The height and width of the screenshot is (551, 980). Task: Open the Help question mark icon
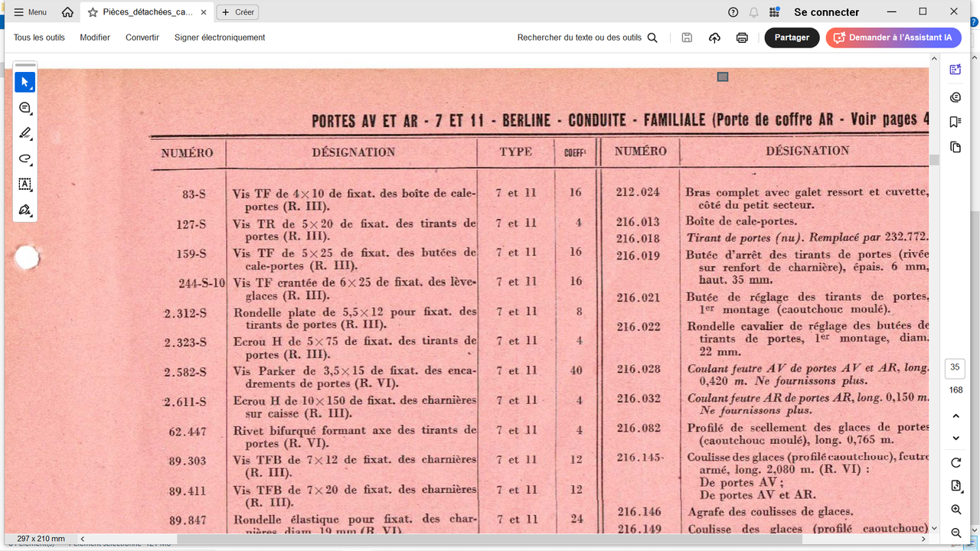[733, 12]
